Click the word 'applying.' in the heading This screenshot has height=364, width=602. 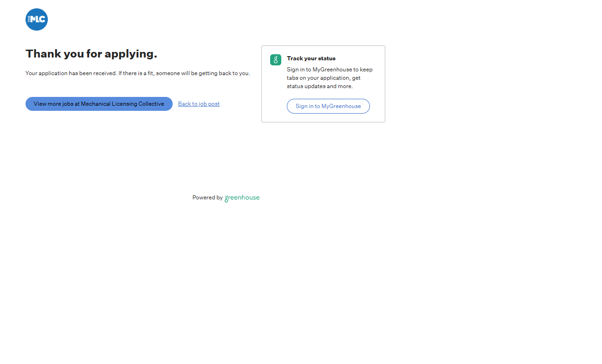[x=131, y=54]
